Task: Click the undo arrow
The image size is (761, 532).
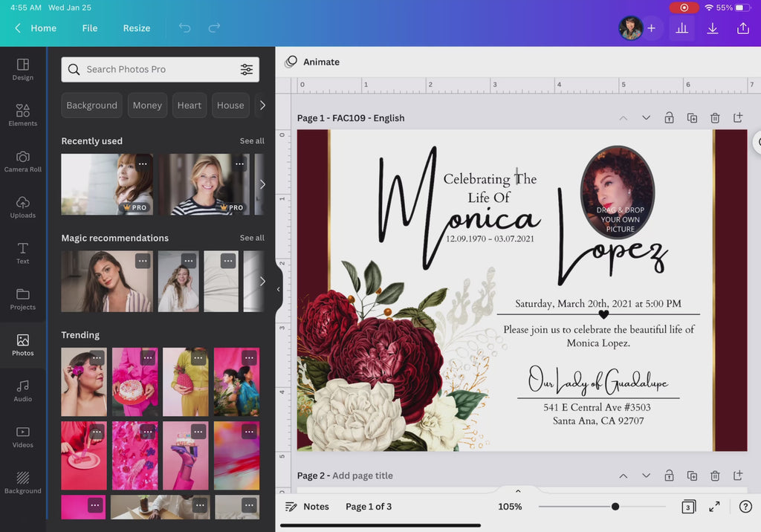Action: (185, 27)
